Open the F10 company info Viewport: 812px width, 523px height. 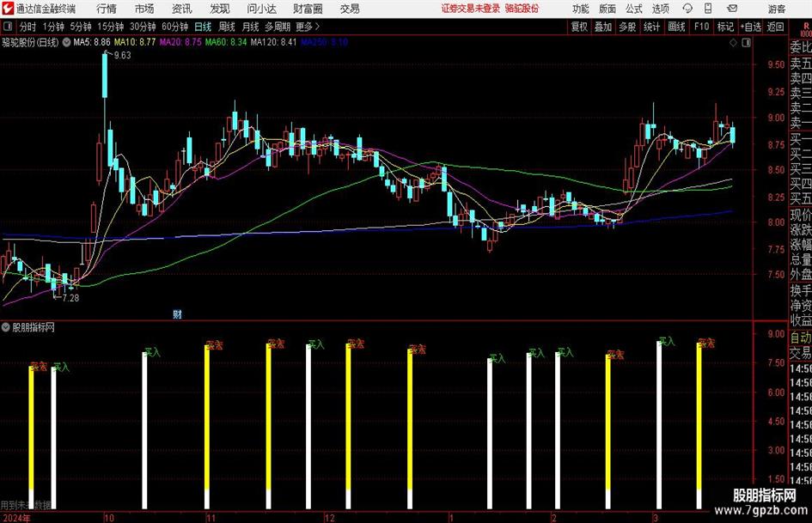coord(702,27)
